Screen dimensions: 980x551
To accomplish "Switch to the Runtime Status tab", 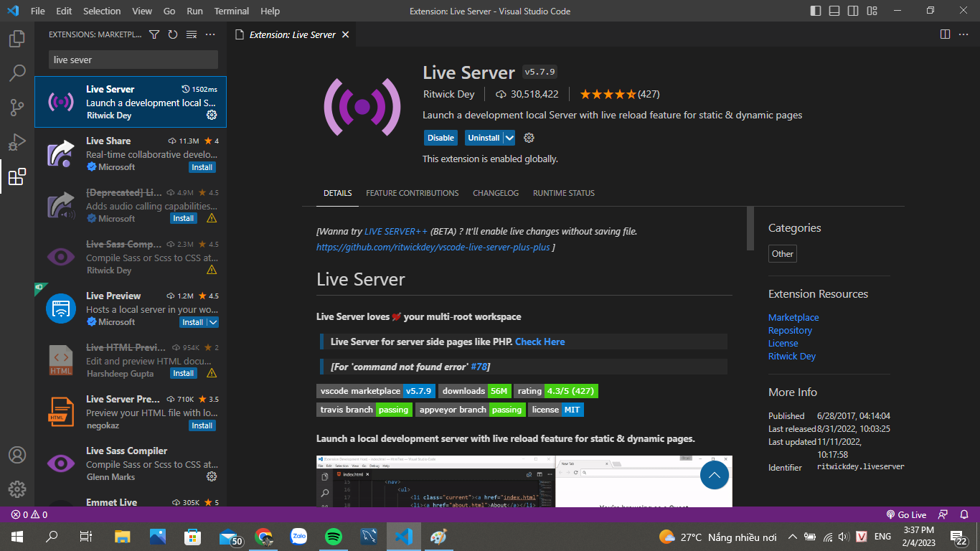I will click(564, 193).
